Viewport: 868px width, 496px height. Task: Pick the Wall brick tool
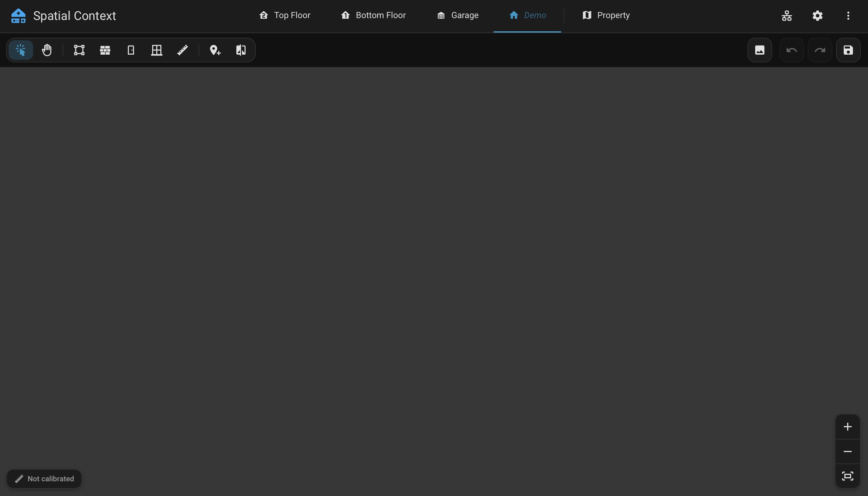[x=105, y=50]
